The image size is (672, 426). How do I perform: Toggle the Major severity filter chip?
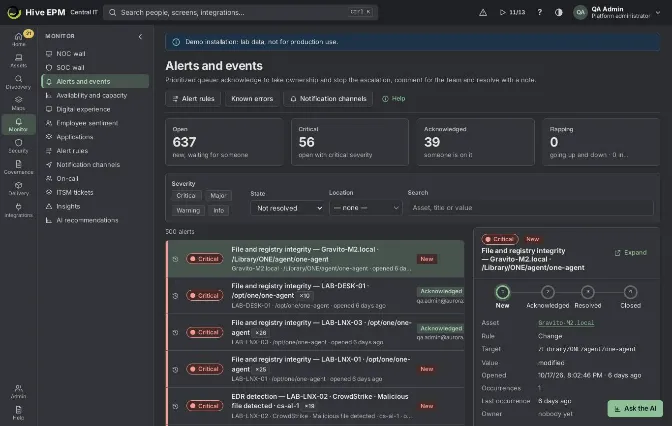(218, 195)
